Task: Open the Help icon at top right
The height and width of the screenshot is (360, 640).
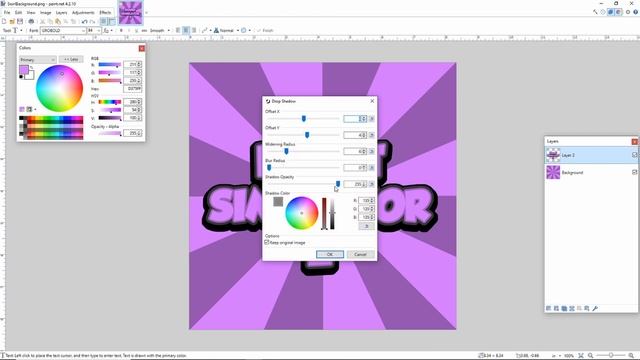Action: click(x=636, y=12)
